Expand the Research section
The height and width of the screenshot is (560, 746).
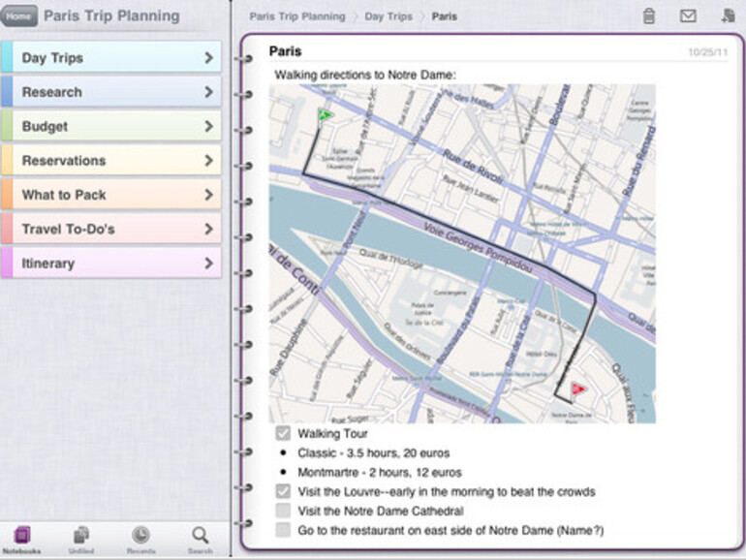click(111, 91)
